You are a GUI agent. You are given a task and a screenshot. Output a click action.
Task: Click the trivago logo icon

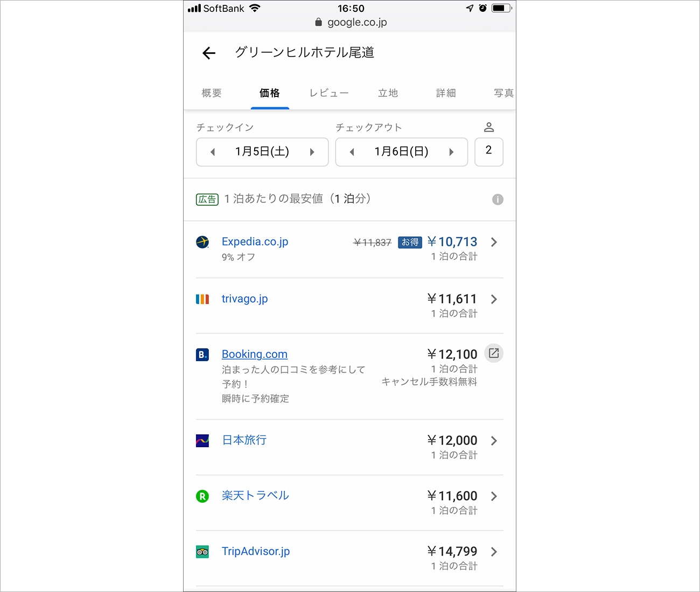(x=202, y=299)
